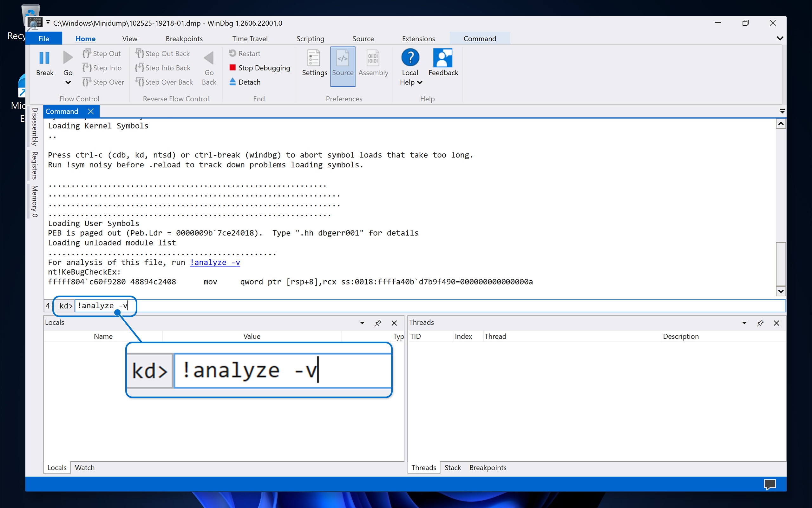The width and height of the screenshot is (812, 508).
Task: Open Locals panel options dropdown
Action: 362,323
